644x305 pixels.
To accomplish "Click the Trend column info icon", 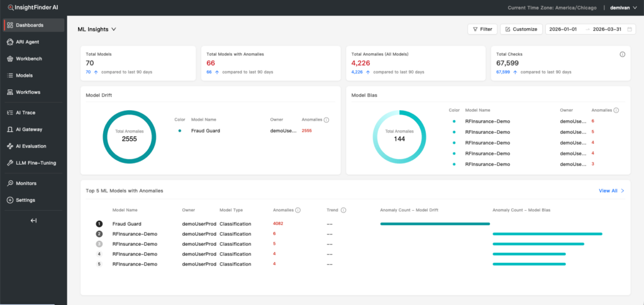I will [x=343, y=210].
